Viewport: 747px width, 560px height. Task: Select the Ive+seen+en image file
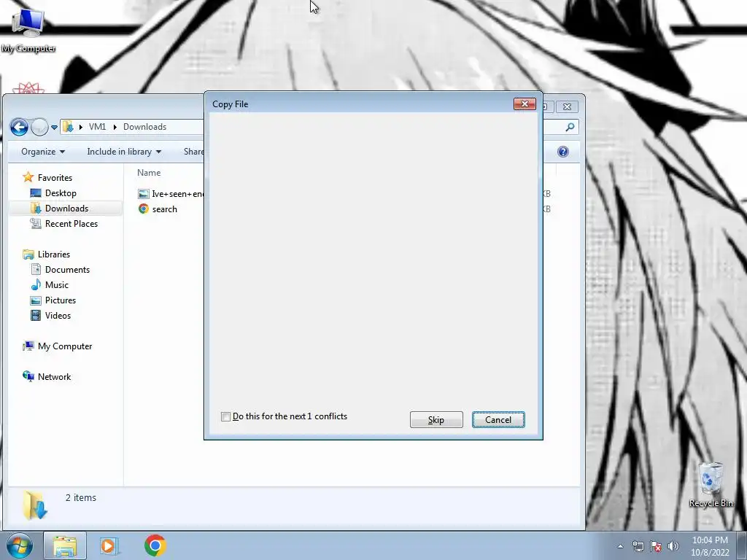coord(177,194)
